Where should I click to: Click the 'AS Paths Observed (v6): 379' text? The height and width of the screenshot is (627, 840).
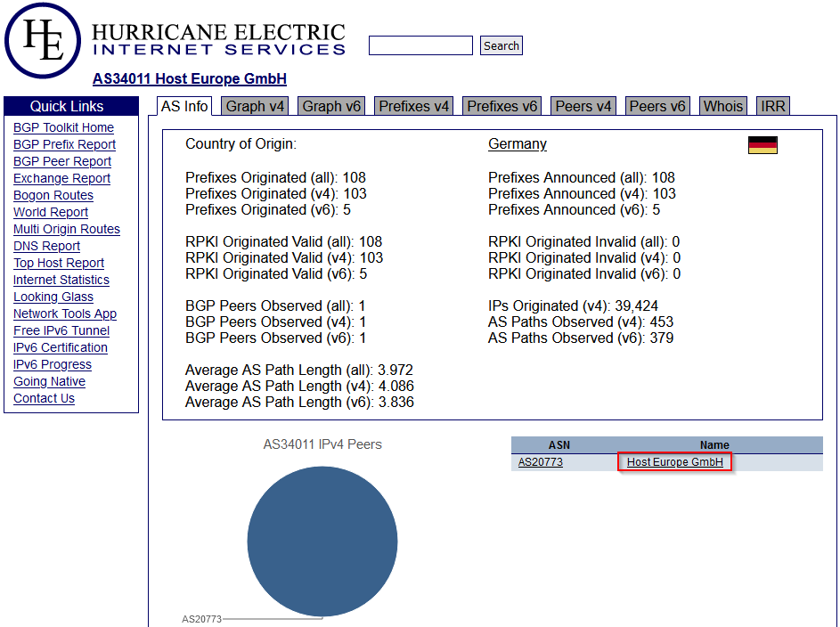click(581, 338)
